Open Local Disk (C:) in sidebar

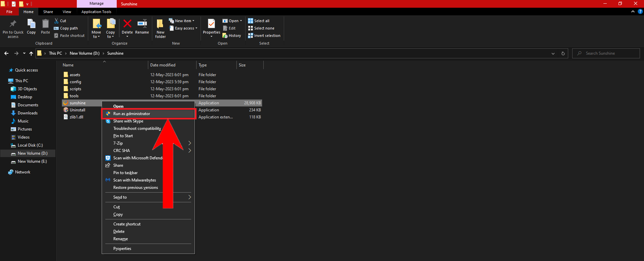pos(30,145)
